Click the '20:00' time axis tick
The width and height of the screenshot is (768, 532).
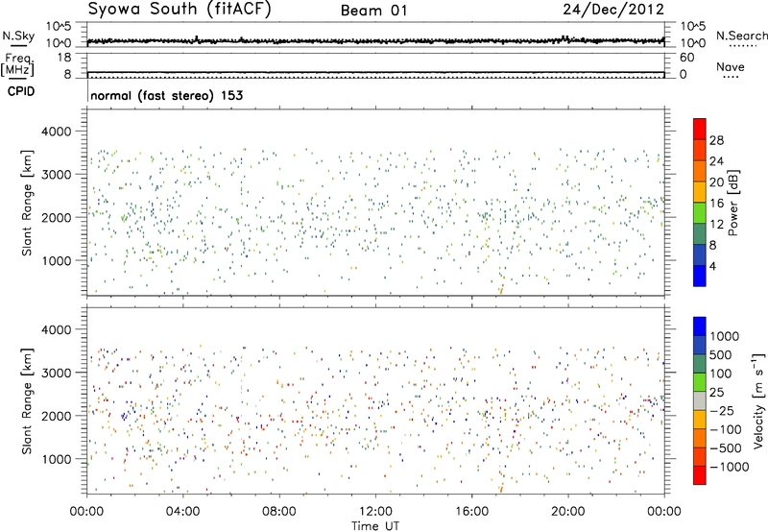[x=568, y=512]
